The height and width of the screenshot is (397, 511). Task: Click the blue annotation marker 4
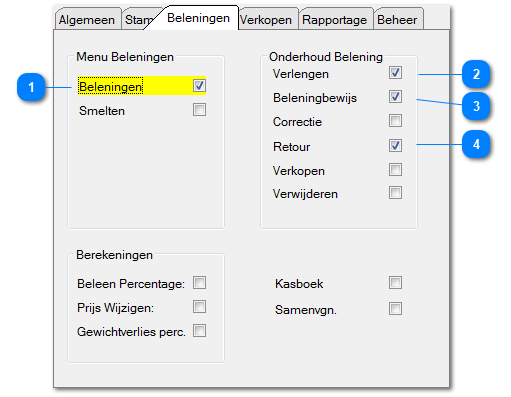click(476, 144)
